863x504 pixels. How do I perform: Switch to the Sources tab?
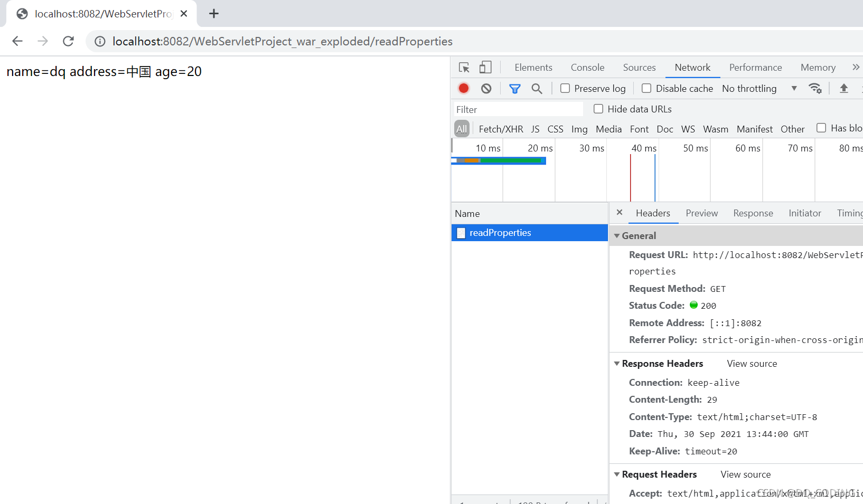pos(639,68)
